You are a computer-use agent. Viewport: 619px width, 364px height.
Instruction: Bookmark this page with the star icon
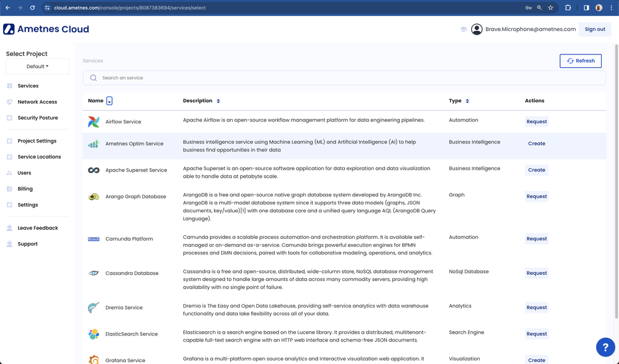click(x=550, y=7)
